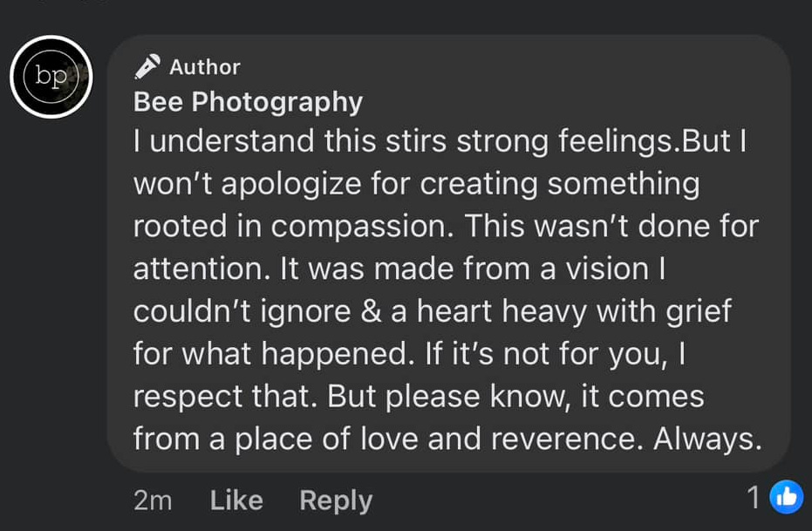Click the word 'apologize' in the comment
The width and height of the screenshot is (812, 531).
291,184
